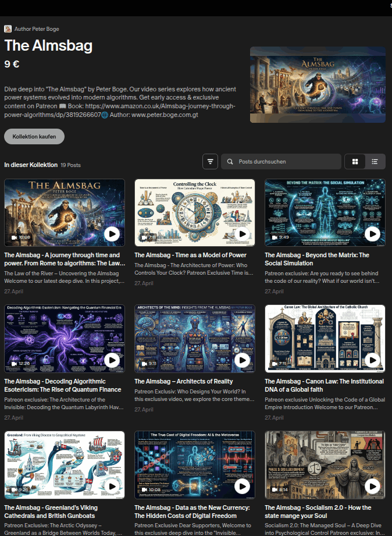Play the 'Socialism 2.0' video
The image size is (392, 536).
(372, 486)
